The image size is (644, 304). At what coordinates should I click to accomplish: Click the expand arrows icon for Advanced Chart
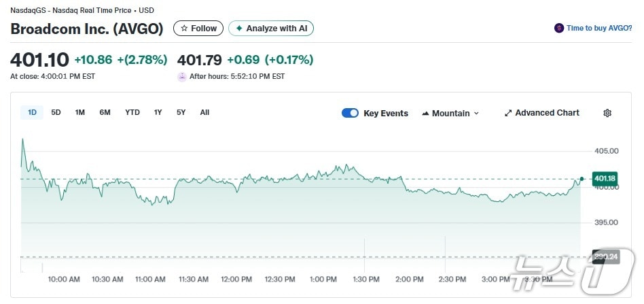(508, 113)
